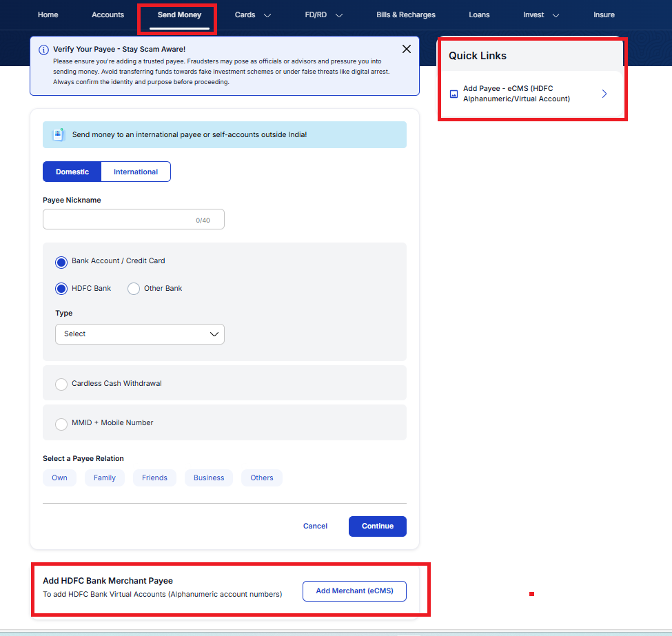Go to the Home tab
This screenshot has height=636, width=672.
[48, 14]
